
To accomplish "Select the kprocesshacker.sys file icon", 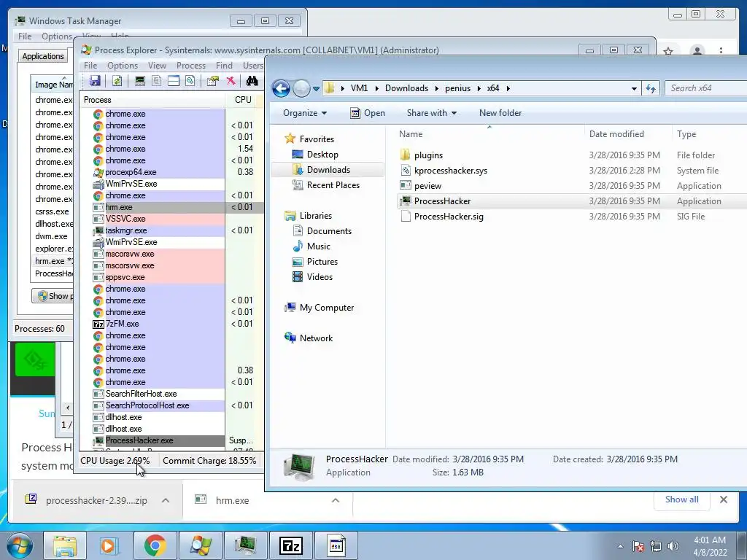I will (406, 171).
